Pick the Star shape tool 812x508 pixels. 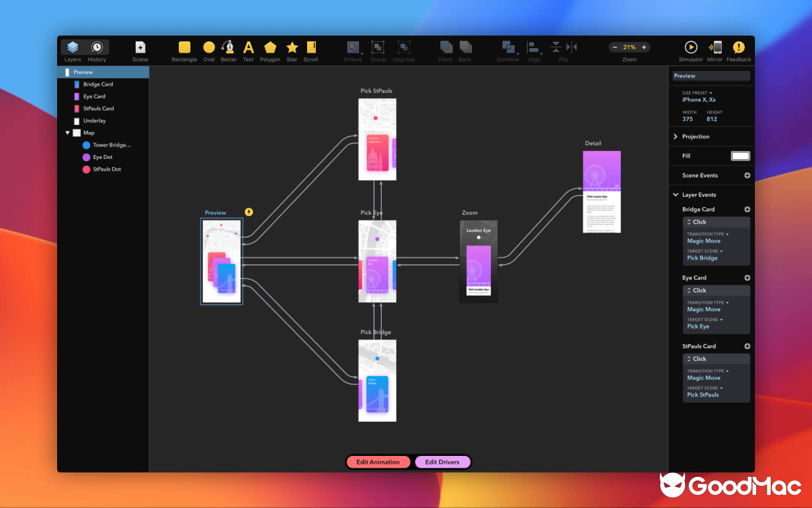291,48
